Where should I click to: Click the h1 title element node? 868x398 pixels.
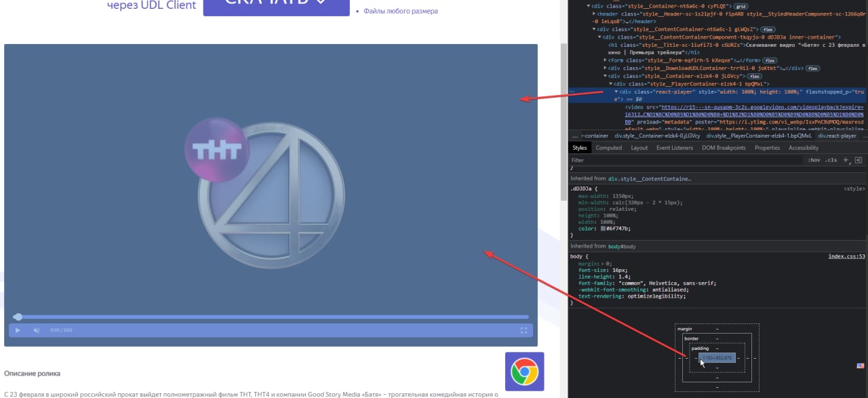click(x=737, y=49)
